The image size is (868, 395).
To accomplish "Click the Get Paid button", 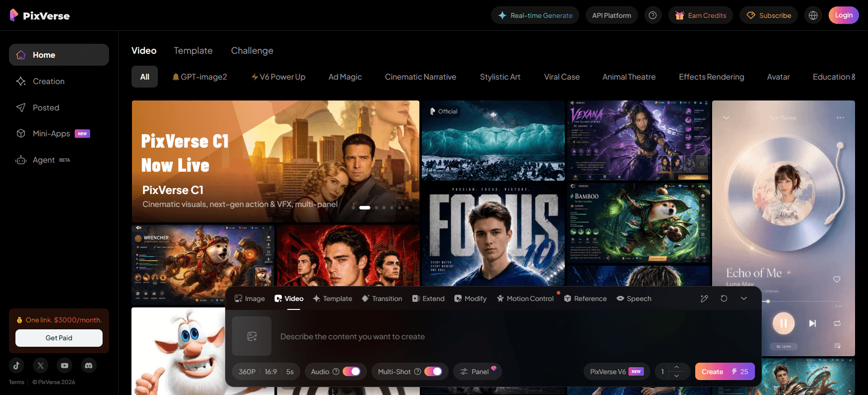I will (x=59, y=338).
